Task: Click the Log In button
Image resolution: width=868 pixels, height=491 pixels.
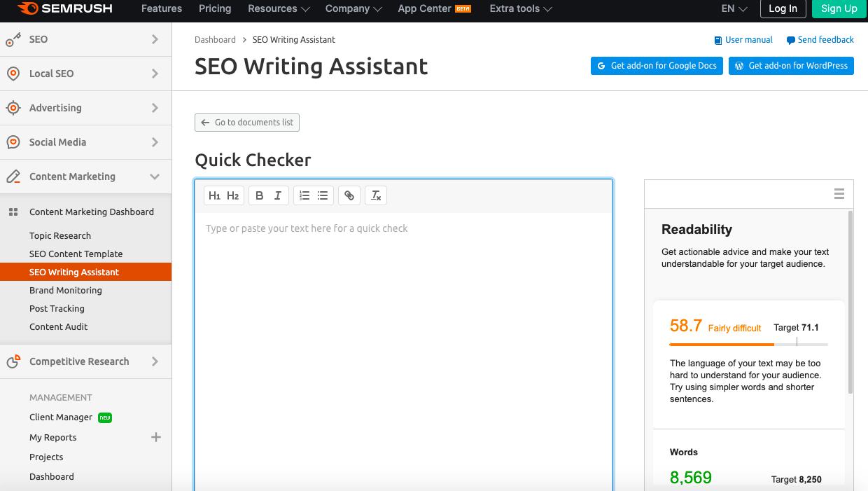Action: tap(783, 8)
